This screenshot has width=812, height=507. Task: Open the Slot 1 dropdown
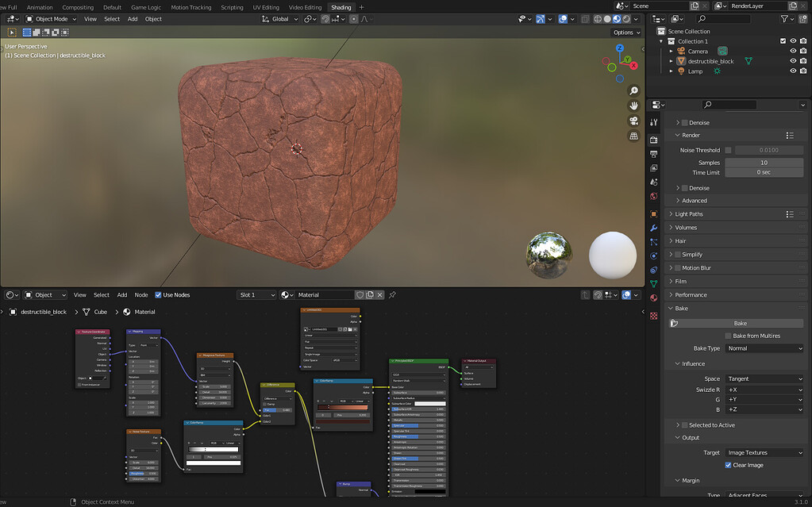[x=256, y=294]
